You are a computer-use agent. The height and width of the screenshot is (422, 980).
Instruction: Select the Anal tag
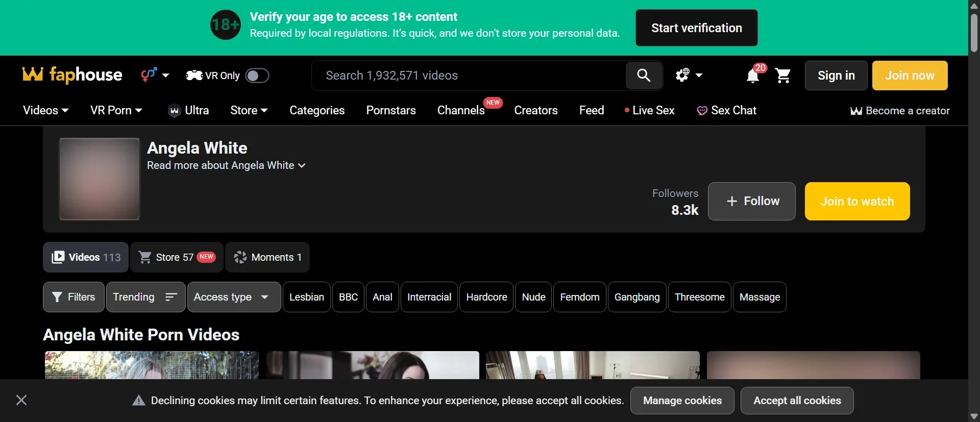[382, 297]
